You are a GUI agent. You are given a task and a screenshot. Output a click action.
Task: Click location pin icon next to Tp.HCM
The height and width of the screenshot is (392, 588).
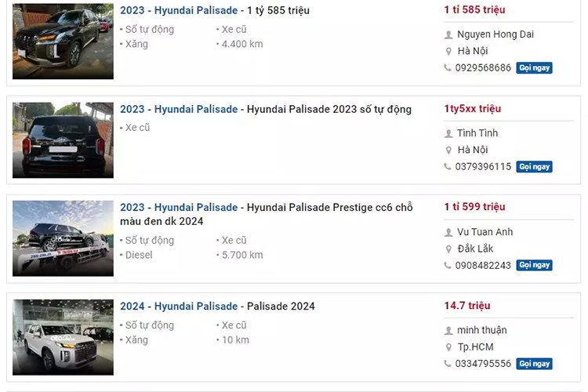[x=448, y=347]
